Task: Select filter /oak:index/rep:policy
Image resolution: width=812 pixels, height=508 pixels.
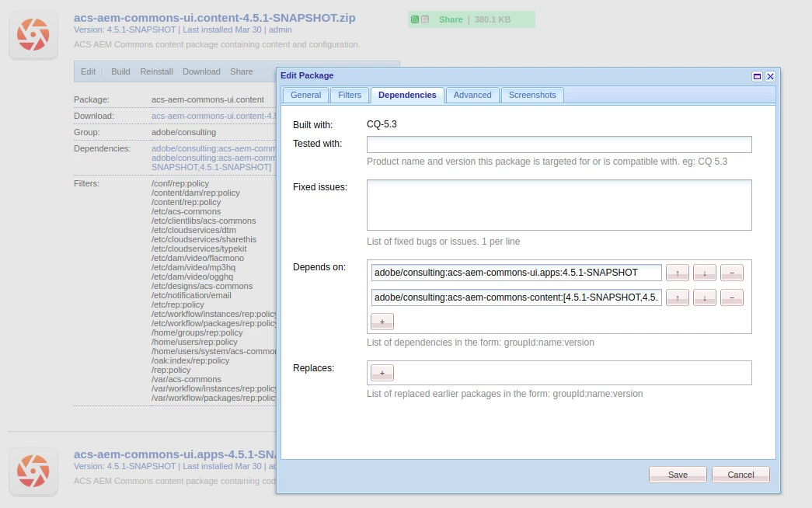Action: point(190,360)
